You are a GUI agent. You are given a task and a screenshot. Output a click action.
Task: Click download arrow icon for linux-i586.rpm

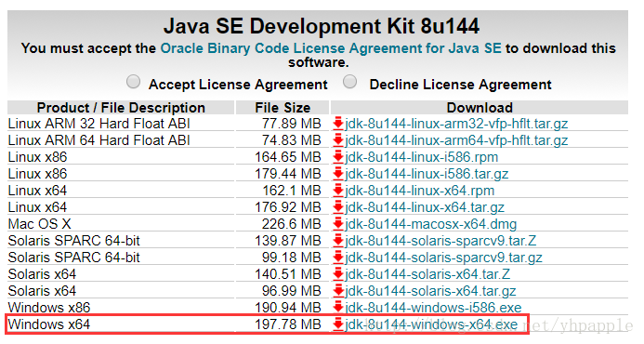(338, 157)
